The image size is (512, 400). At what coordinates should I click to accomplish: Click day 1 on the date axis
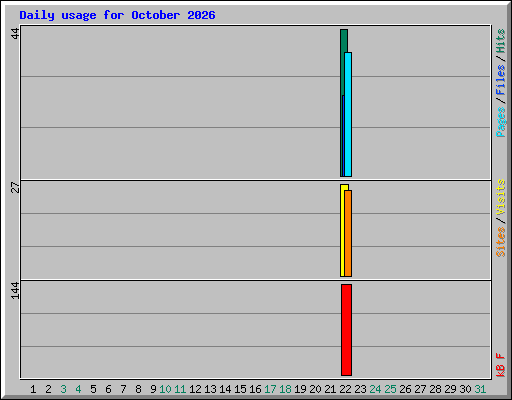(x=33, y=389)
